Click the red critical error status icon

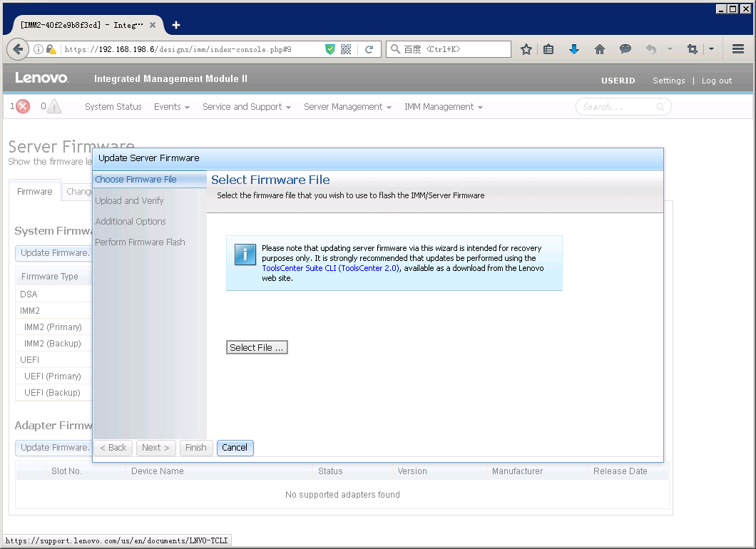(23, 107)
